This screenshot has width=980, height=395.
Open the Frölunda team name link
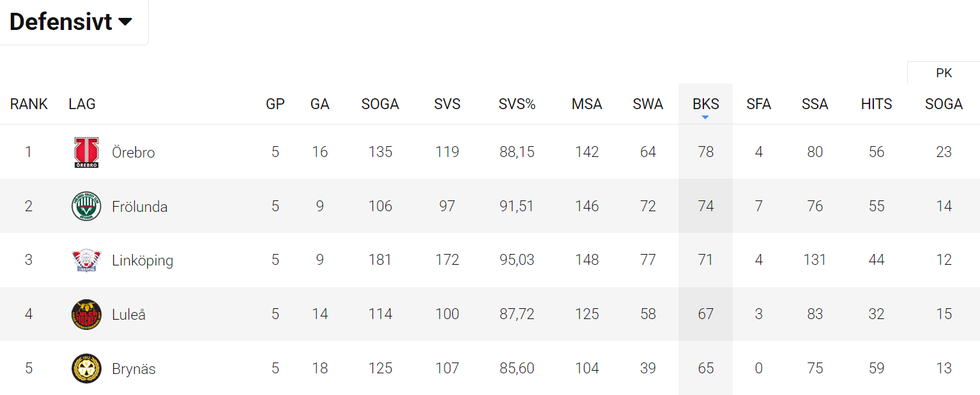pos(140,207)
